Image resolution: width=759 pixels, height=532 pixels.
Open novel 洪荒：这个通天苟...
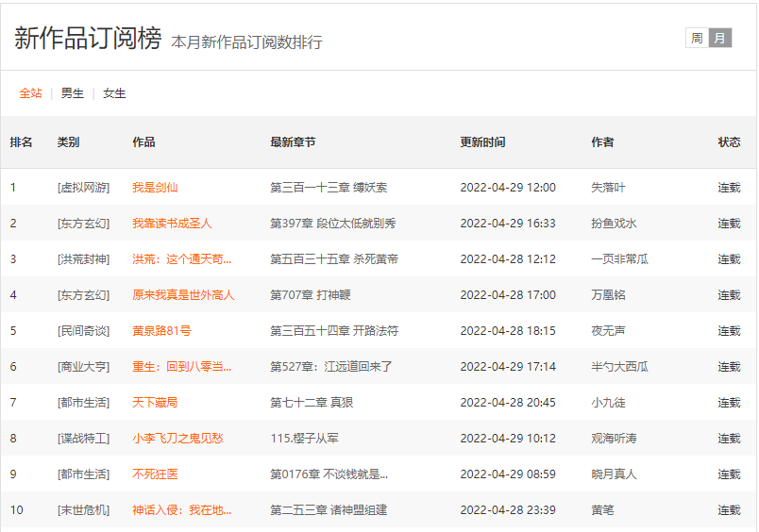pyautogui.click(x=182, y=258)
